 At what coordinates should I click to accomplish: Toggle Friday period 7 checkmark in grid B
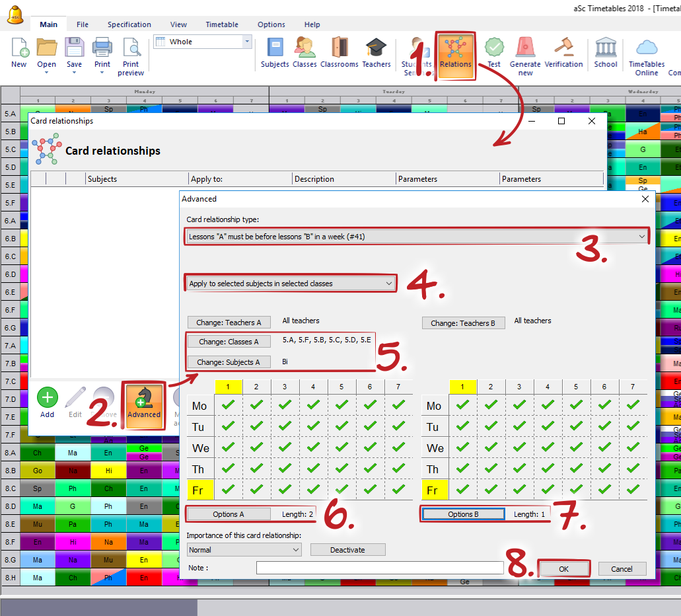point(632,490)
